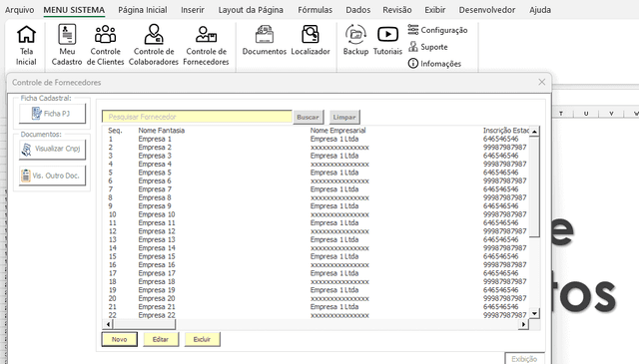Open the Inserir tab

point(193,10)
